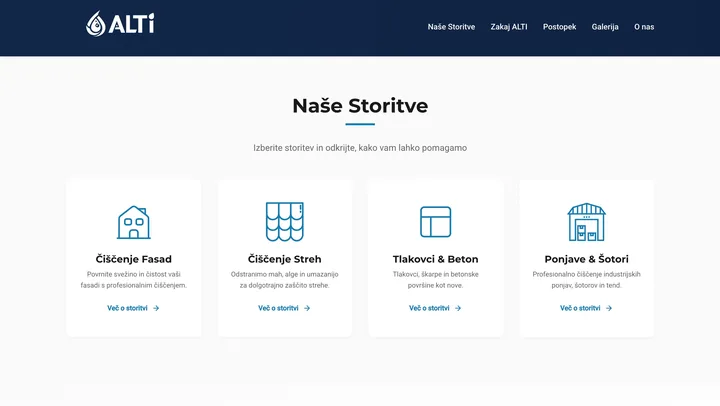Click the description 'Profesionalno čiščenje industrijskih'
The height and width of the screenshot is (406, 720).
[x=586, y=280]
